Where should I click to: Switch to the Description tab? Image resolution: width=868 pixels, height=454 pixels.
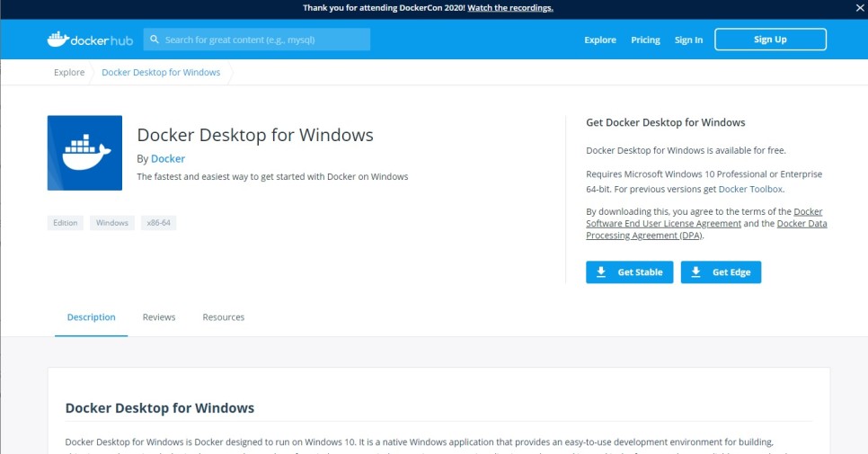click(x=92, y=317)
